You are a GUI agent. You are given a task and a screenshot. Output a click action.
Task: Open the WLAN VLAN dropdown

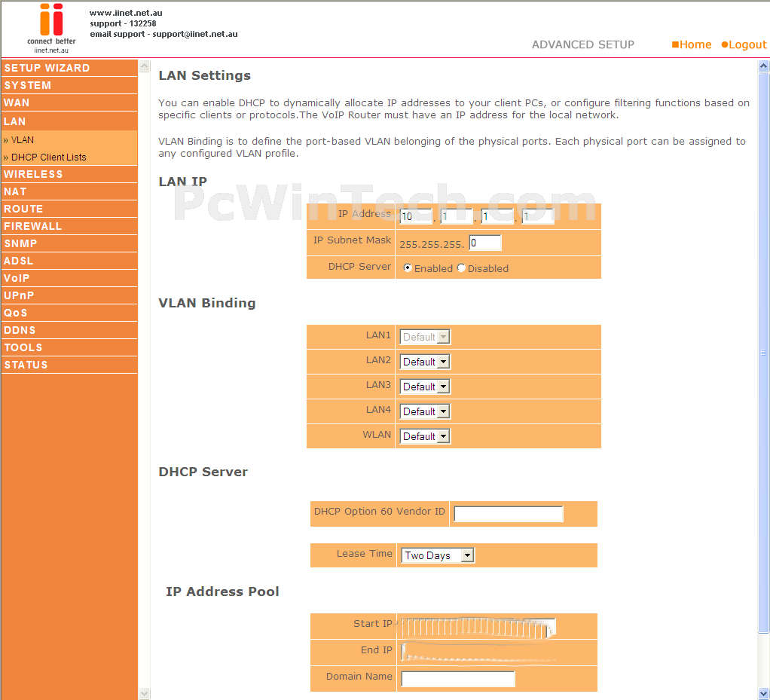click(x=425, y=436)
